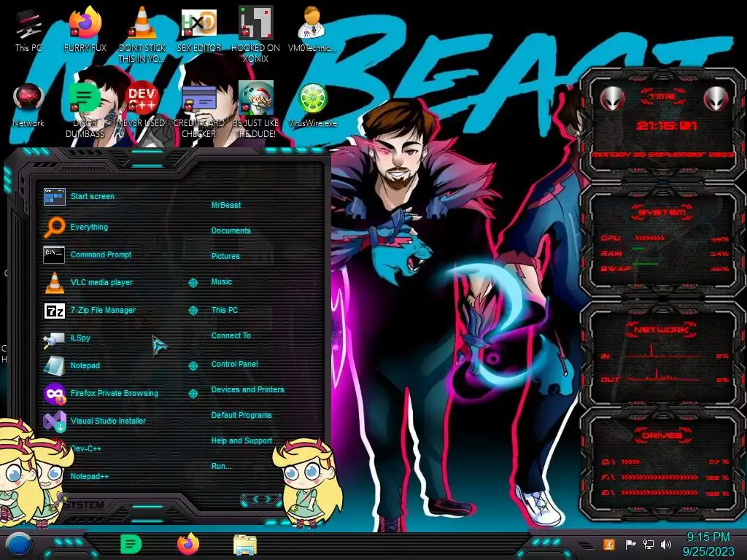Click the C:\ drive usage bar
Image resolution: width=747 pixels, height=560 pixels.
(x=630, y=462)
